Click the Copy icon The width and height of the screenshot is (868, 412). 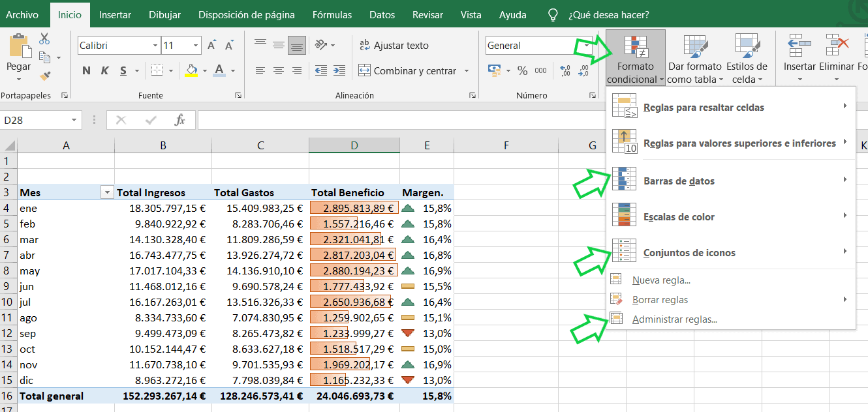[x=44, y=57]
